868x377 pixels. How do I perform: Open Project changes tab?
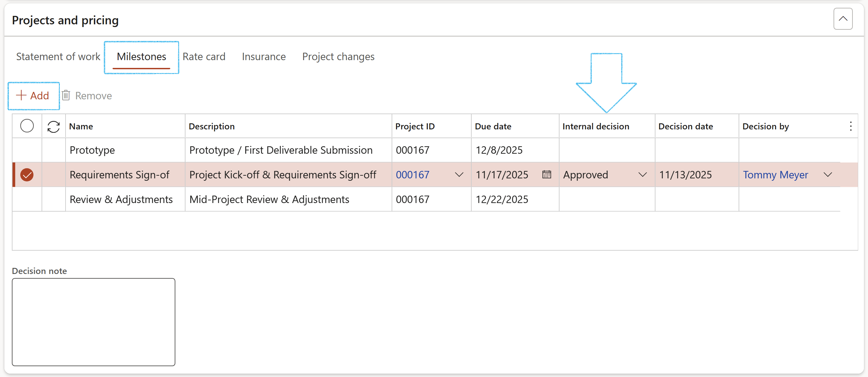[x=338, y=56]
